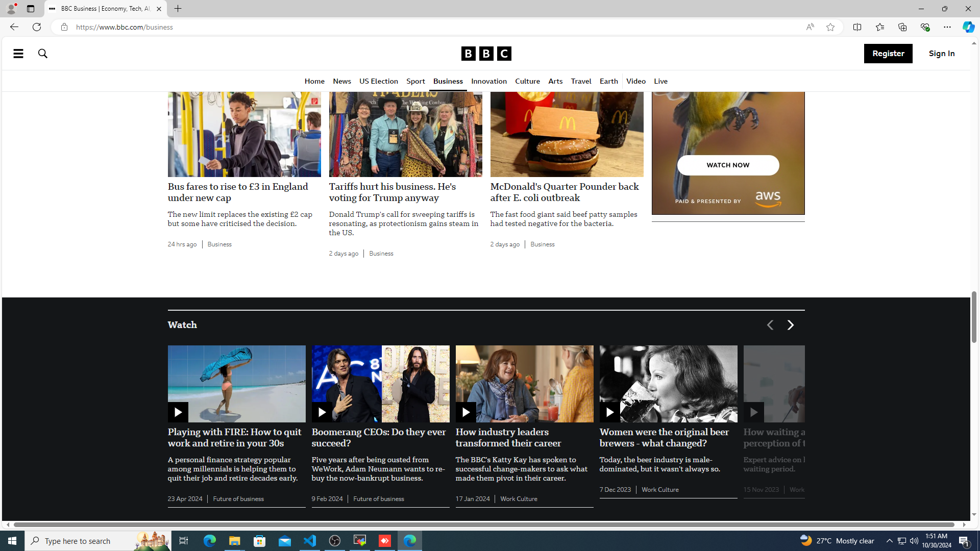Viewport: 980px width, 551px height.
Task: Refresh the current page
Action: 37,27
